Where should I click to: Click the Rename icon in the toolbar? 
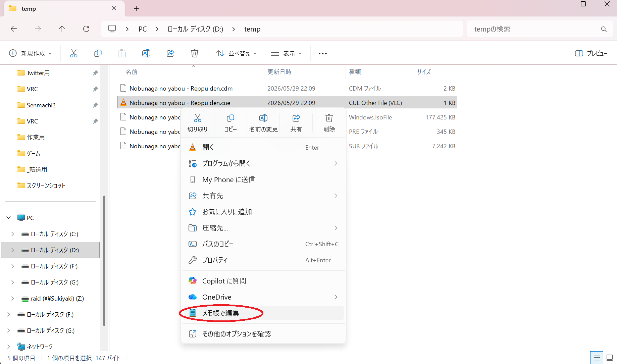[x=146, y=53]
